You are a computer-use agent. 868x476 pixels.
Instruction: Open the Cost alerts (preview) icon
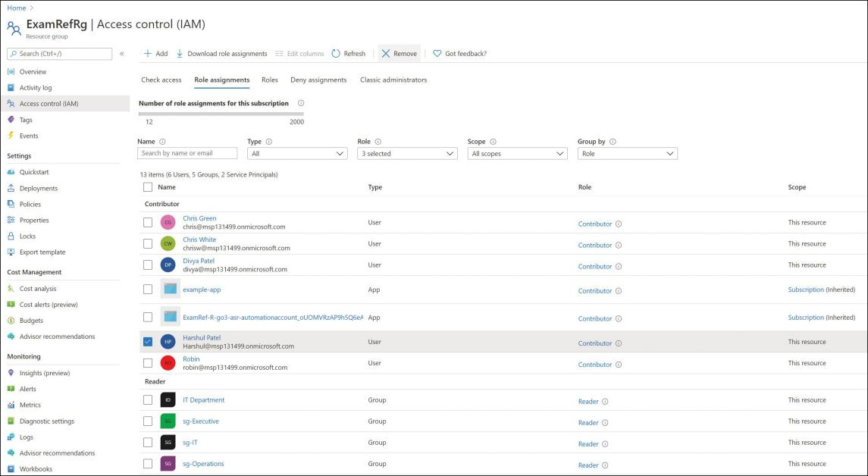(x=11, y=305)
